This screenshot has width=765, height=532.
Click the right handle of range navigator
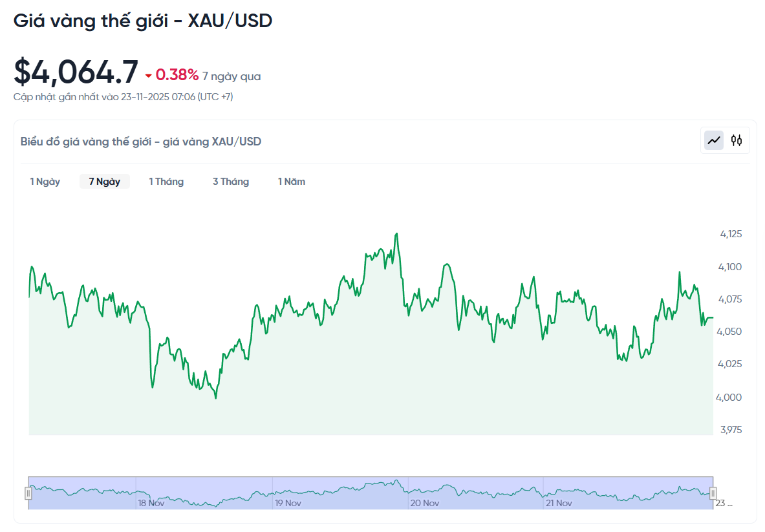click(x=713, y=493)
